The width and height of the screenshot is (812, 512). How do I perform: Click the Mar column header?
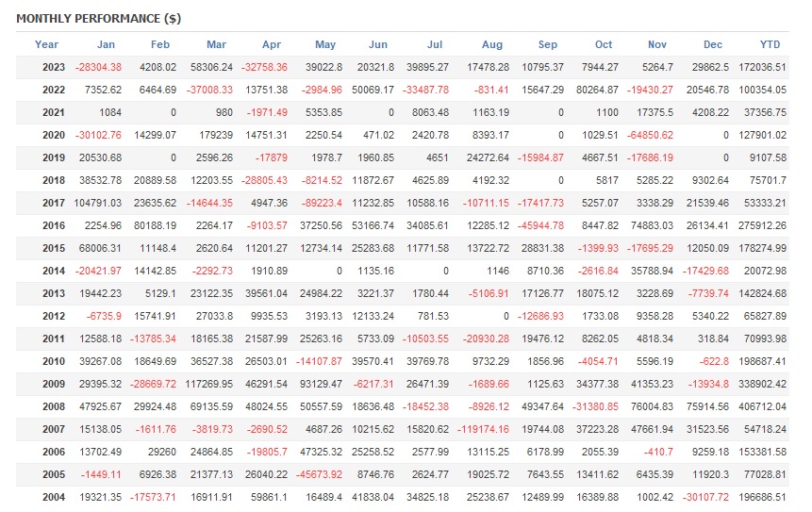[216, 44]
